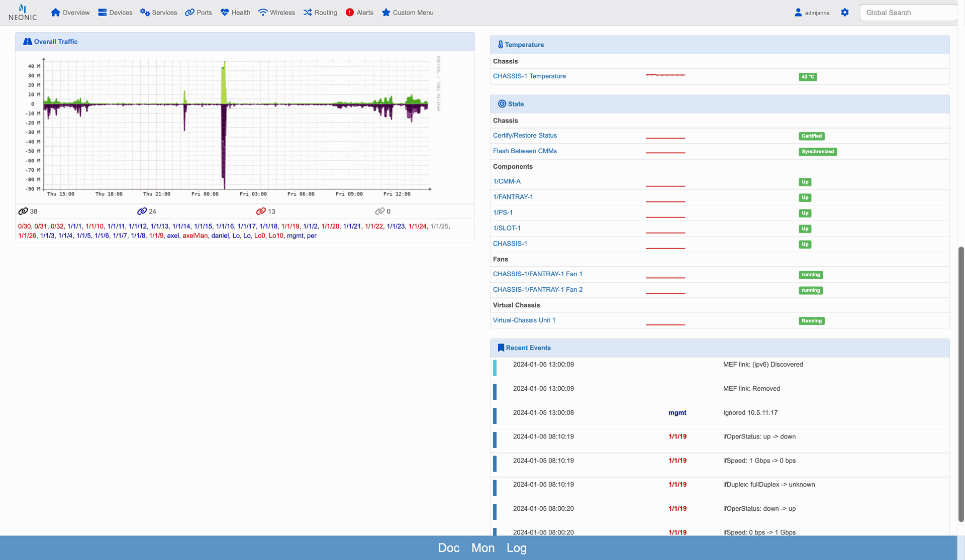Switch to the Mon tab at the bottom
Screen dimensions: 965x560
click(x=482, y=548)
